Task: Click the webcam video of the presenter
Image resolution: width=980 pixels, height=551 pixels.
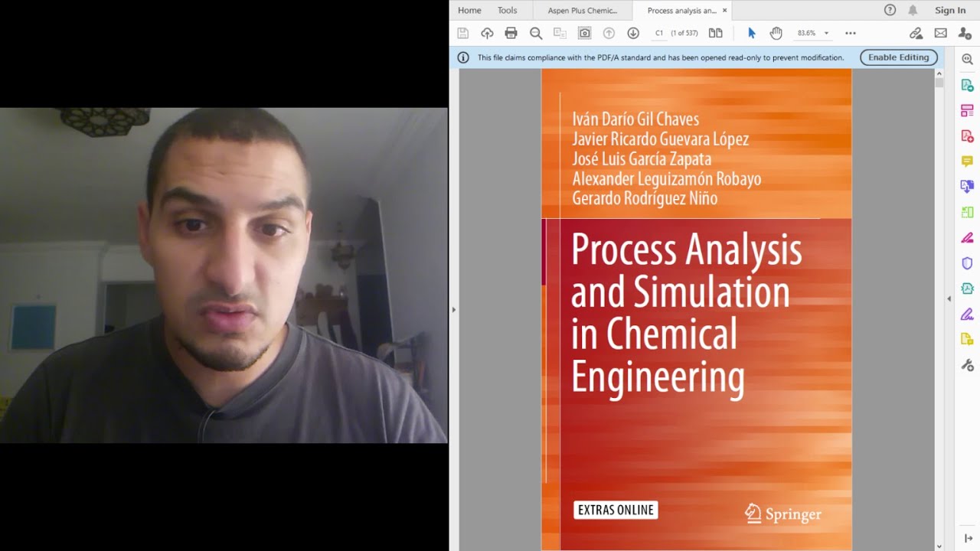Action: [x=224, y=275]
